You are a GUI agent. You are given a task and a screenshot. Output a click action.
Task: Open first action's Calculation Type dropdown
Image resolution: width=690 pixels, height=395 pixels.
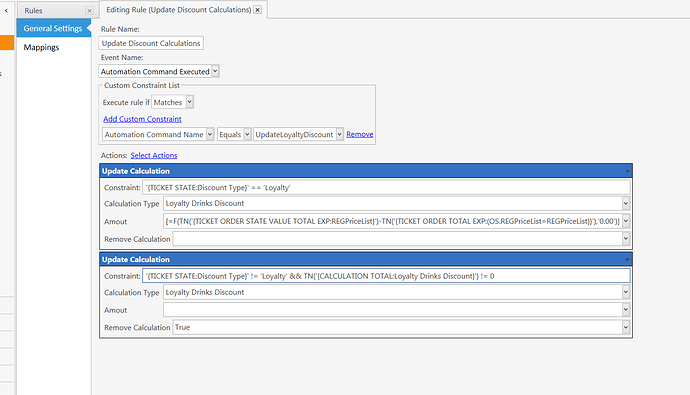(625, 203)
